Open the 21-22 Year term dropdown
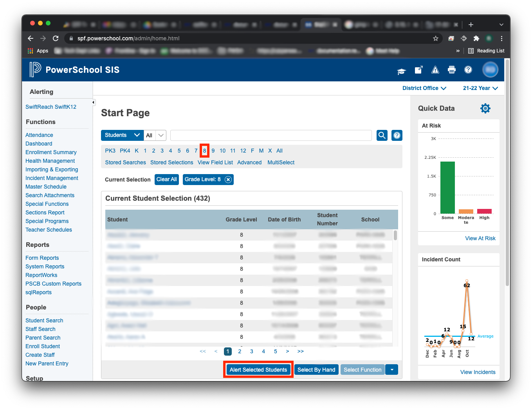The height and width of the screenshot is (410, 532). tap(480, 88)
